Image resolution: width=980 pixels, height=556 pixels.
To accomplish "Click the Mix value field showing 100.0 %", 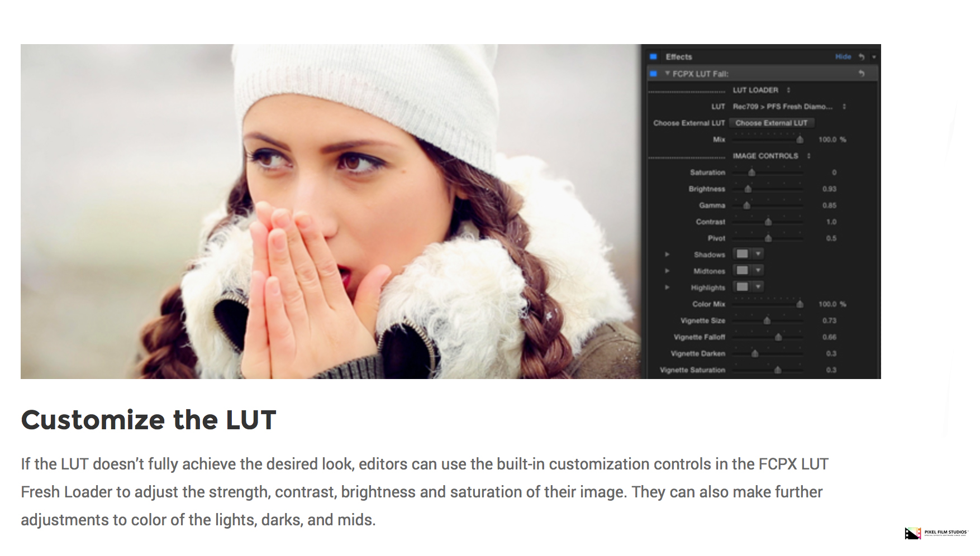I will coord(832,140).
